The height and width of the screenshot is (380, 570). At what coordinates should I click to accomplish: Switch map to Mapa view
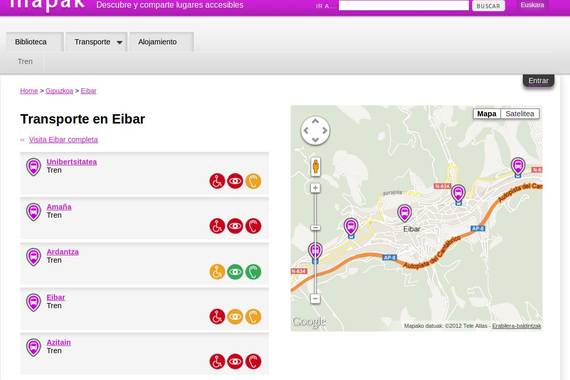(487, 114)
